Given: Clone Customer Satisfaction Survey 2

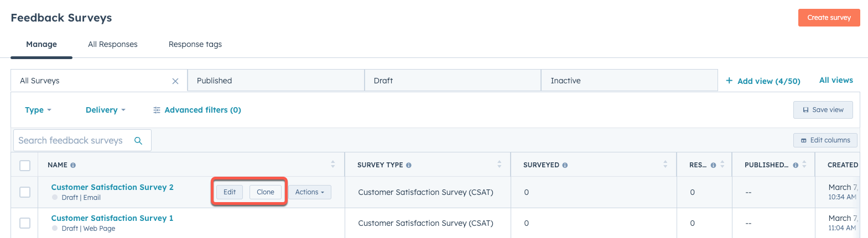Looking at the screenshot, I should [266, 192].
